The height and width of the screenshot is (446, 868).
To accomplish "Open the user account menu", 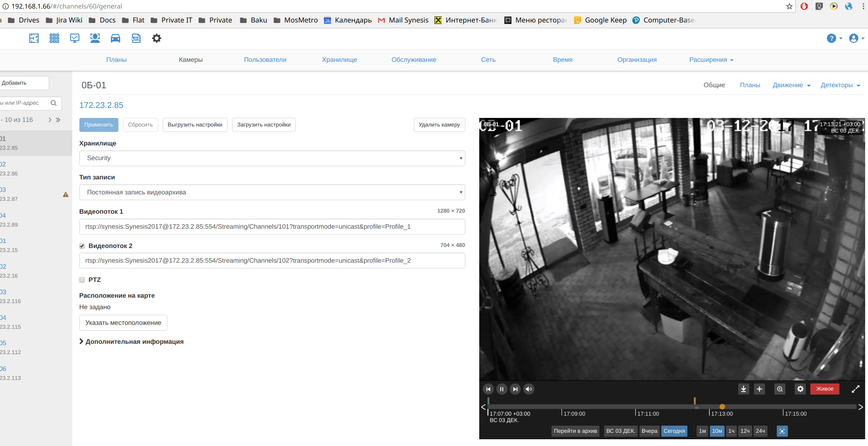I will [857, 38].
